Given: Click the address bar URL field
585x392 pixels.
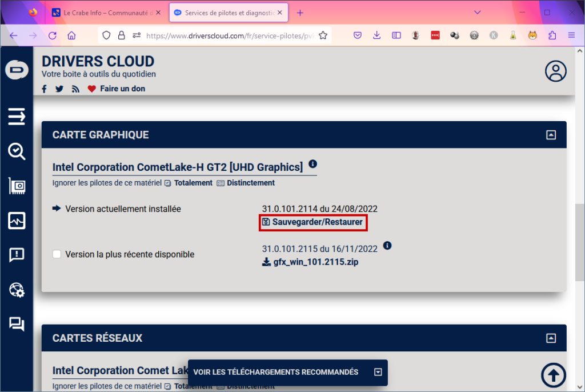Looking at the screenshot, I should tap(230, 35).
